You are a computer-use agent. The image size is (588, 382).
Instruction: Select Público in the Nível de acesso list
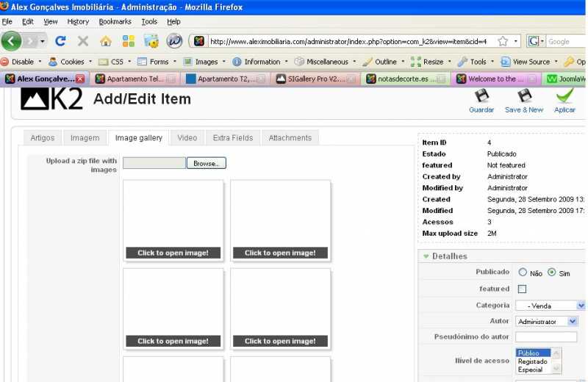coord(533,353)
